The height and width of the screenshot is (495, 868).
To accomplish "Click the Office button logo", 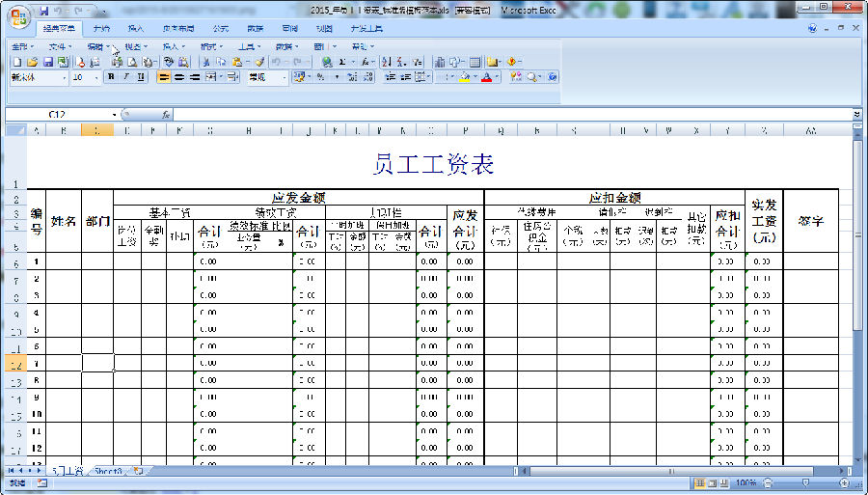I will point(19,16).
